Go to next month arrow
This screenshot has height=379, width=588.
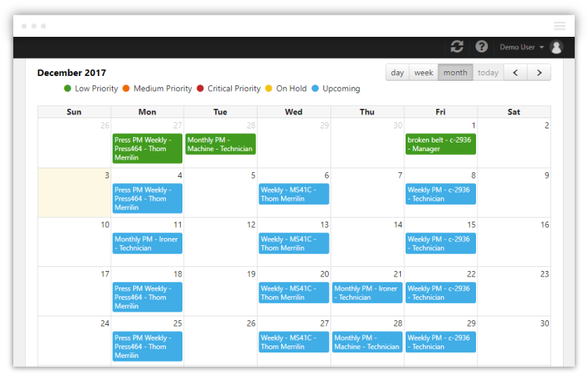[539, 73]
